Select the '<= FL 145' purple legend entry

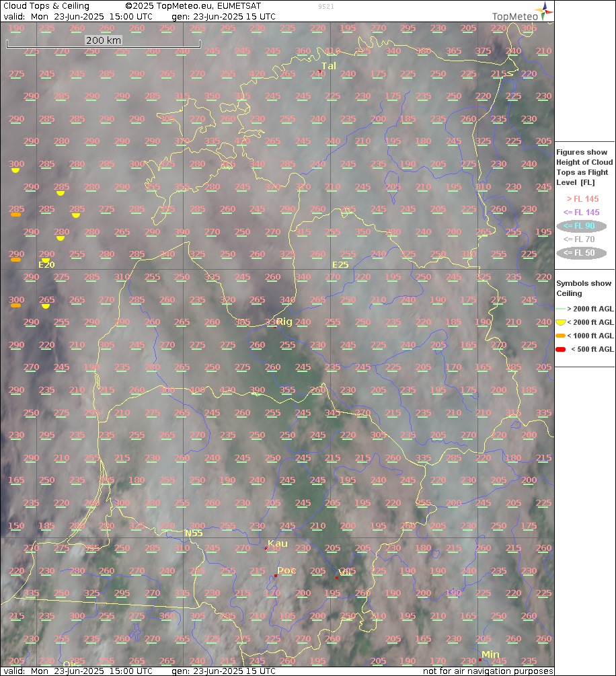click(581, 212)
